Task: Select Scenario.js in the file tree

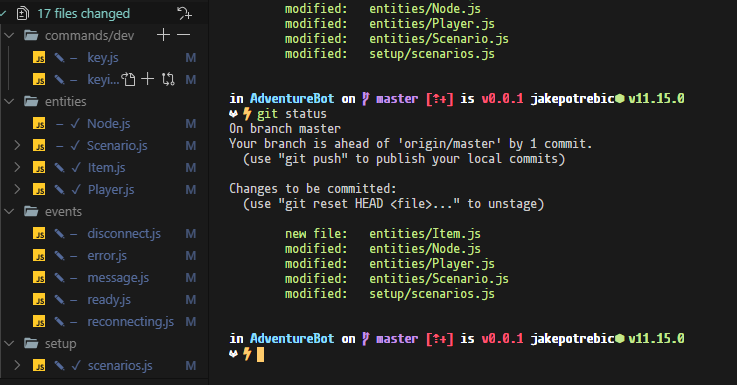Action: coord(117,146)
